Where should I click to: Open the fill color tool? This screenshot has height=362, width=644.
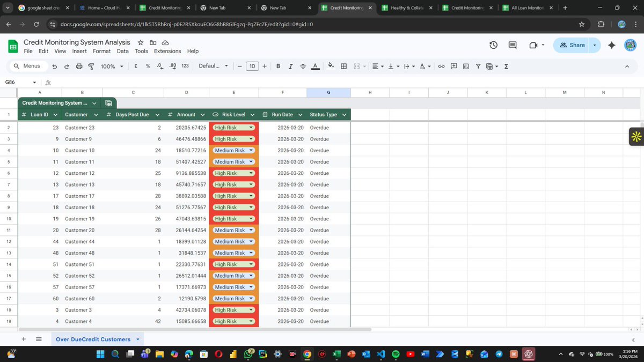pyautogui.click(x=331, y=66)
